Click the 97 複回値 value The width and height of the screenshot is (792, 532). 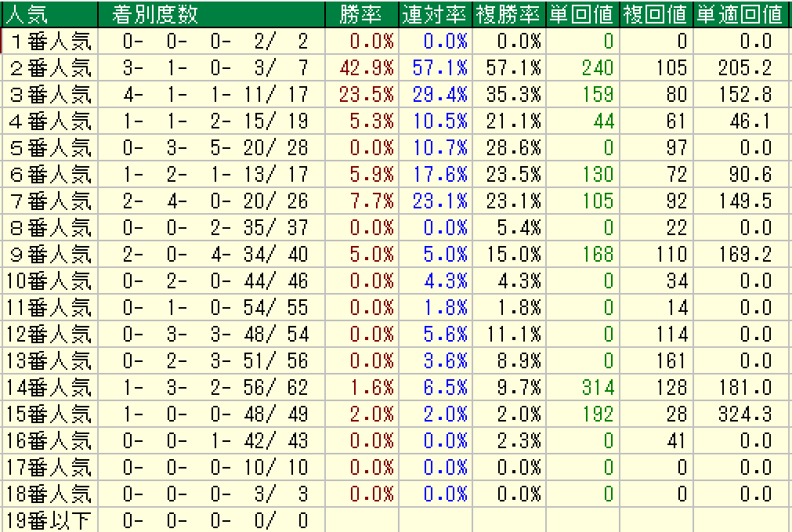tap(677, 148)
